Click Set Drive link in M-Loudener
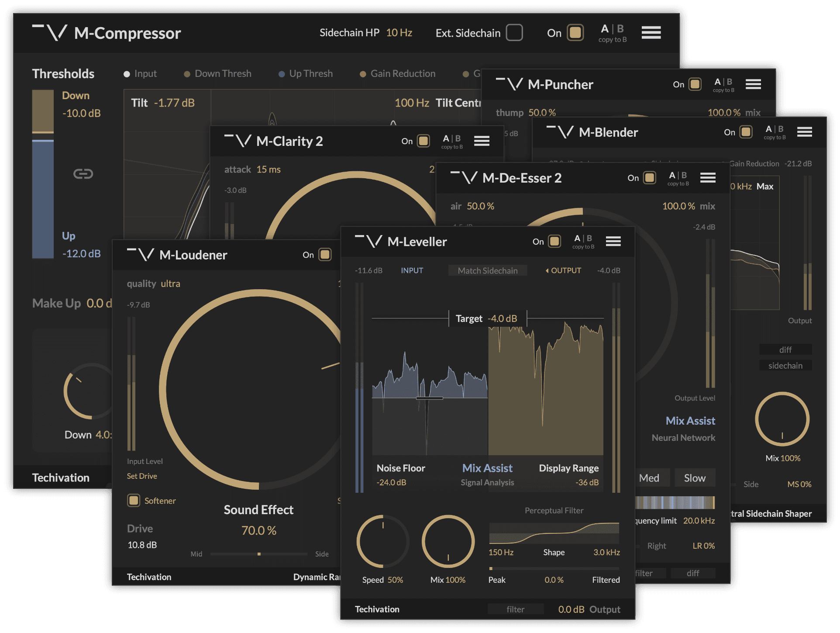This screenshot has height=633, width=840. click(x=142, y=476)
